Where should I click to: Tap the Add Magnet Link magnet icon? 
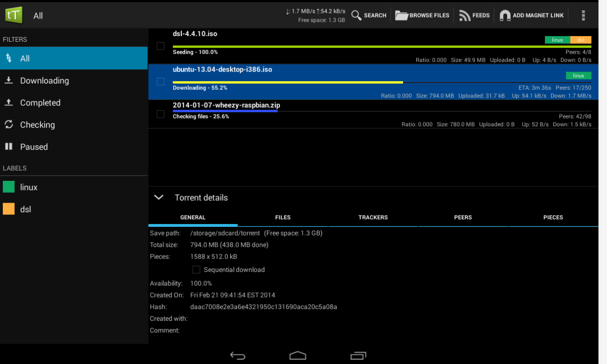click(x=505, y=16)
